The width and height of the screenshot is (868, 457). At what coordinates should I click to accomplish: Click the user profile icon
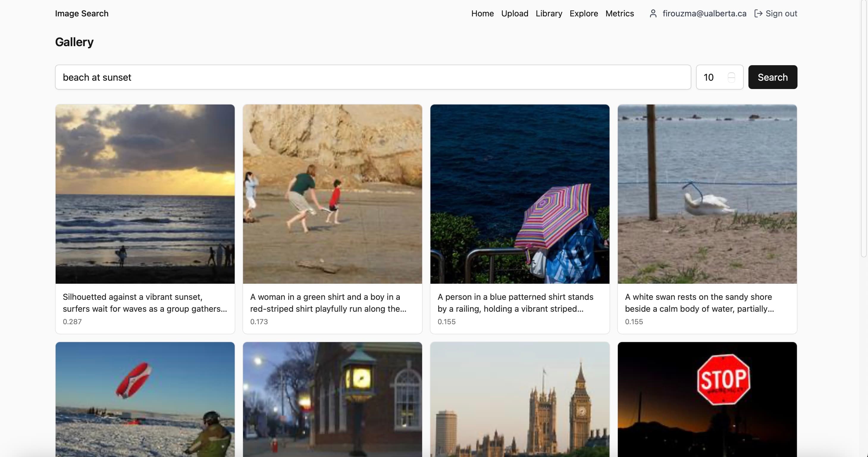click(x=653, y=13)
